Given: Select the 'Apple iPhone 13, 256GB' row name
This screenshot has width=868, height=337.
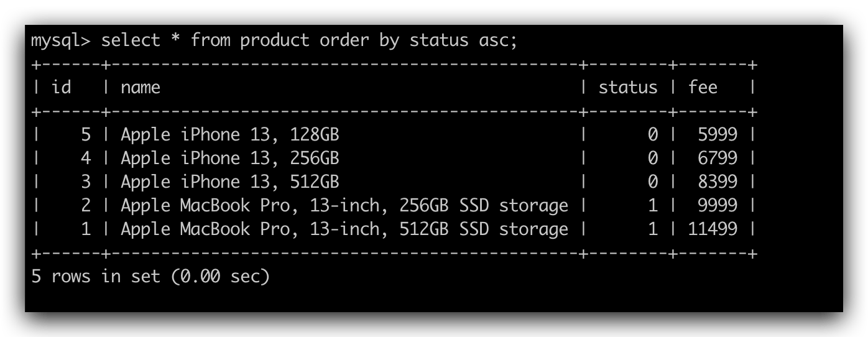Looking at the screenshot, I should pyautogui.click(x=230, y=159).
